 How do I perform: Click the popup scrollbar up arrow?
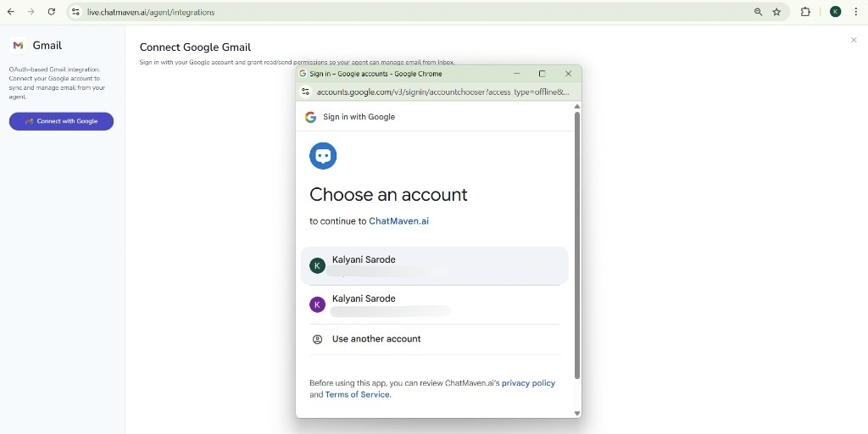577,106
